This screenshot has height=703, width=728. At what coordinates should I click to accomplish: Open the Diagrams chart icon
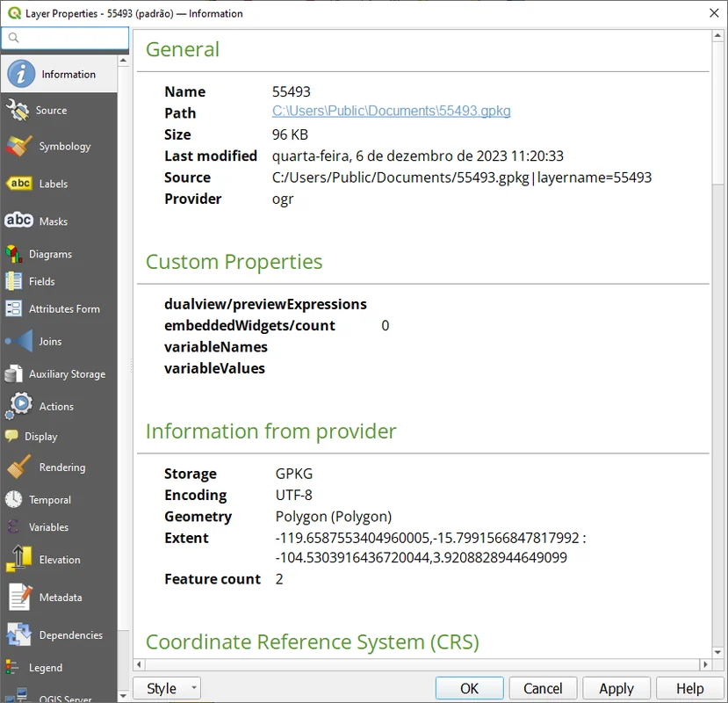(x=14, y=254)
